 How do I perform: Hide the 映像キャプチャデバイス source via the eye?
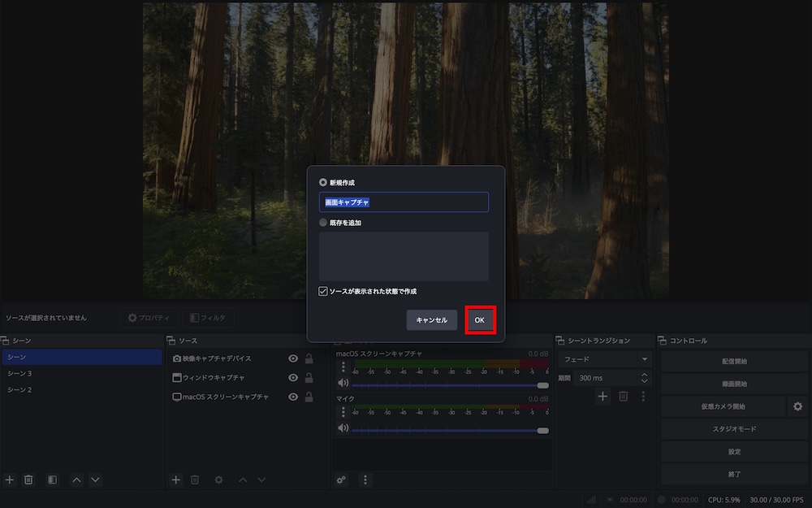coord(293,358)
